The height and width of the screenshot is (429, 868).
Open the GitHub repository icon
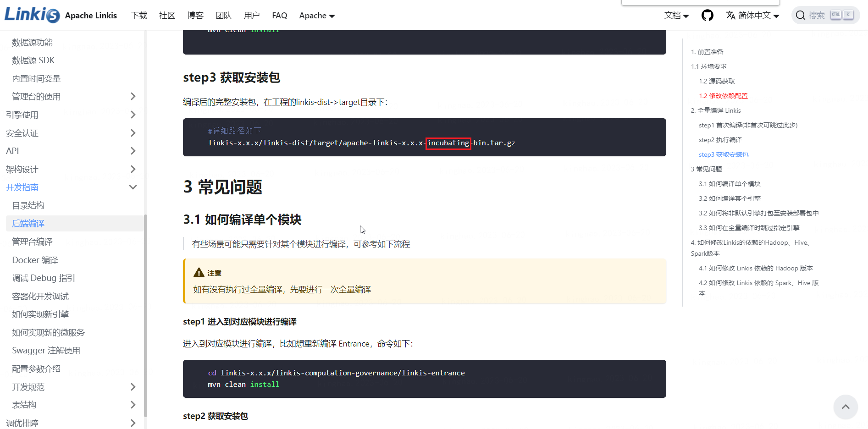tap(708, 16)
